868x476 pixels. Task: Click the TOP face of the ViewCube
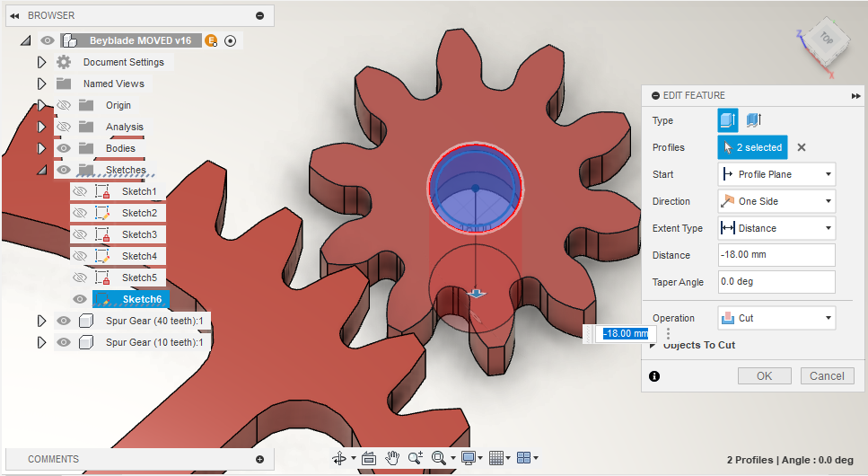[x=827, y=38]
